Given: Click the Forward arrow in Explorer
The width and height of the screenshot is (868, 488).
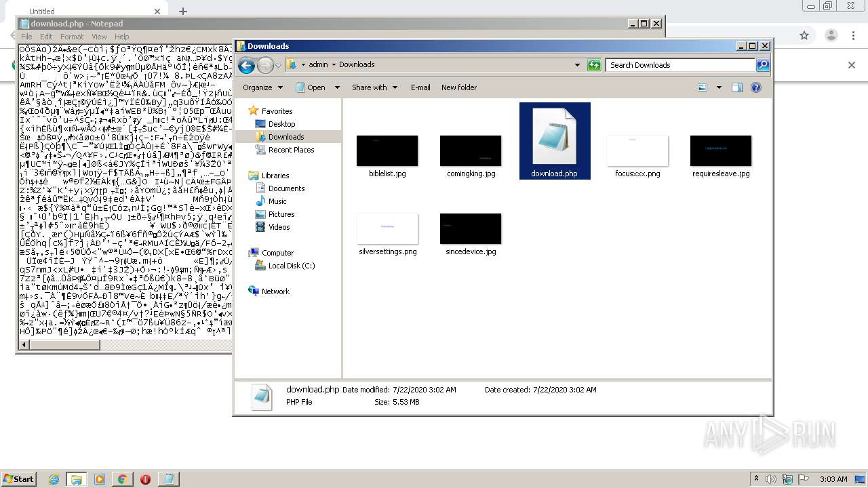Looking at the screenshot, I should click(x=265, y=65).
